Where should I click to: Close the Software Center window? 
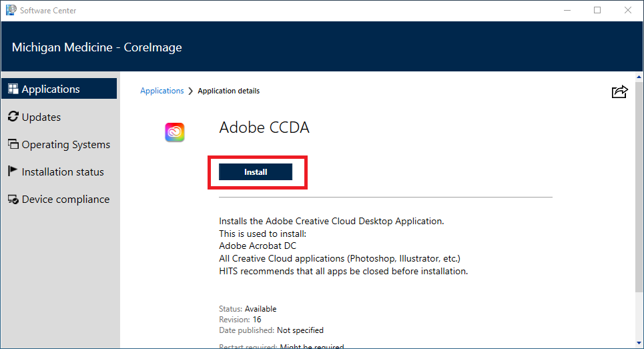point(628,10)
